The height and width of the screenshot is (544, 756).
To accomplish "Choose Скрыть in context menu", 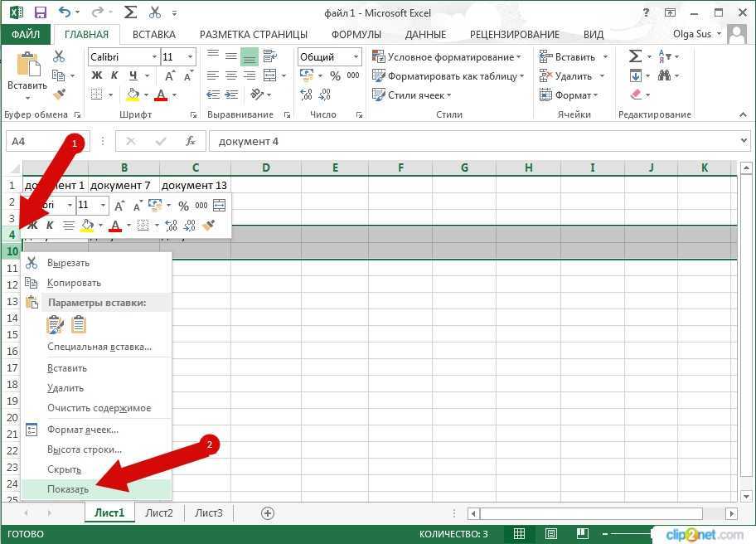I will coord(96,469).
